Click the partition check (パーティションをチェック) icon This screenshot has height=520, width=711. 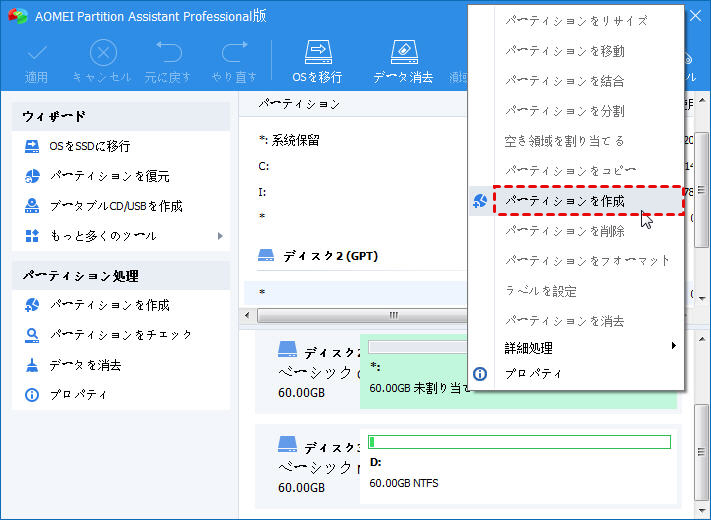pos(32,335)
